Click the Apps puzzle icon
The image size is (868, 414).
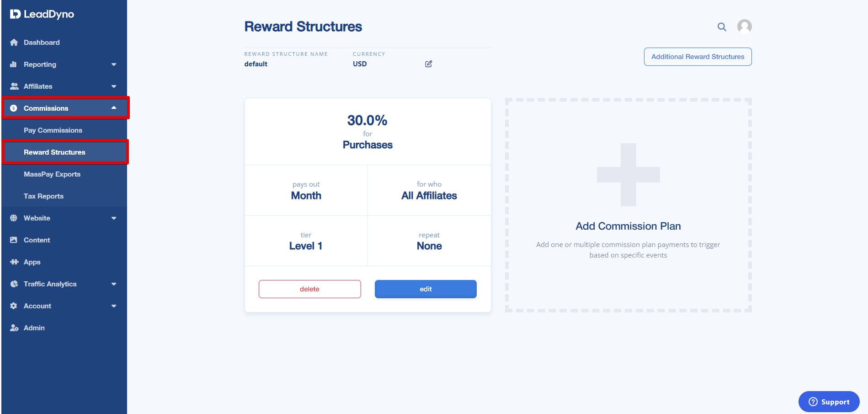point(14,262)
